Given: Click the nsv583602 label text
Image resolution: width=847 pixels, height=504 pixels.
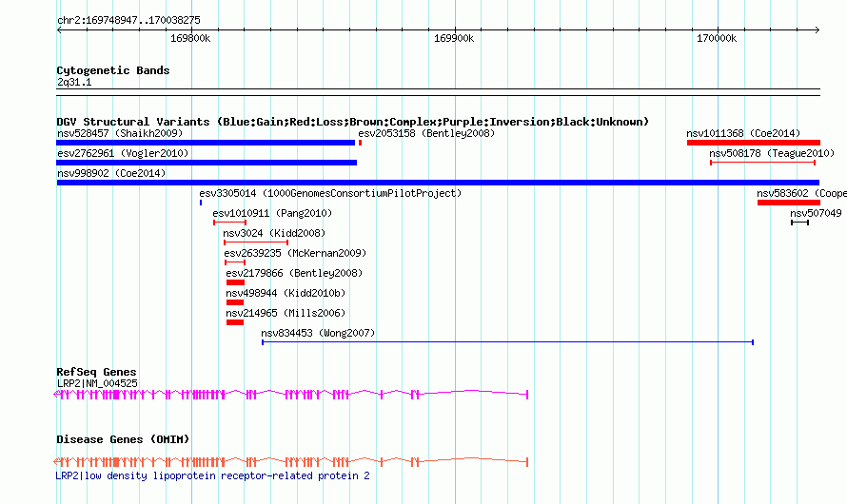Looking at the screenshot, I should coord(782,193).
